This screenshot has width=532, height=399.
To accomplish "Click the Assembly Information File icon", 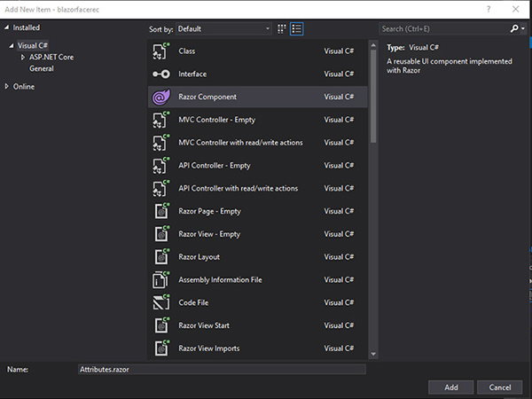I will pos(161,279).
